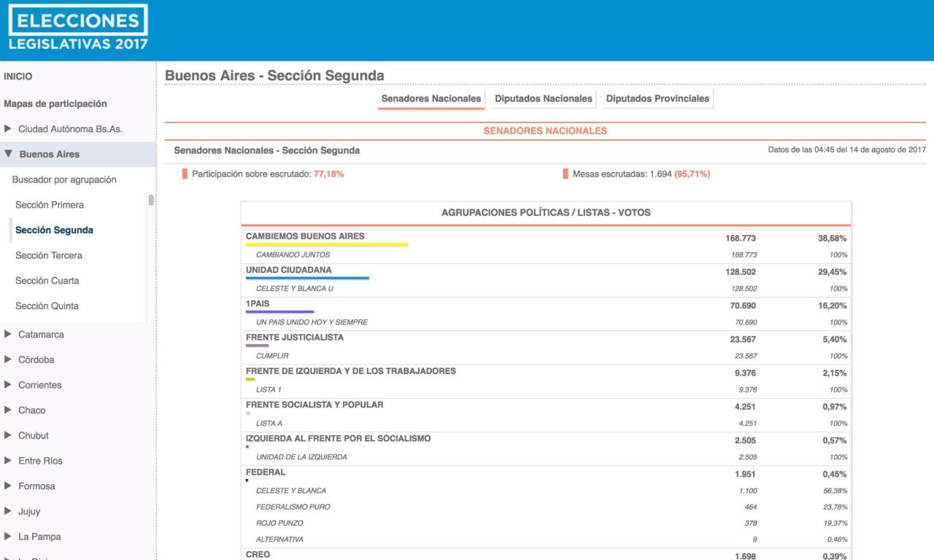The width and height of the screenshot is (934, 560).
Task: Click the purple 1PAIS bar
Action: [280, 312]
